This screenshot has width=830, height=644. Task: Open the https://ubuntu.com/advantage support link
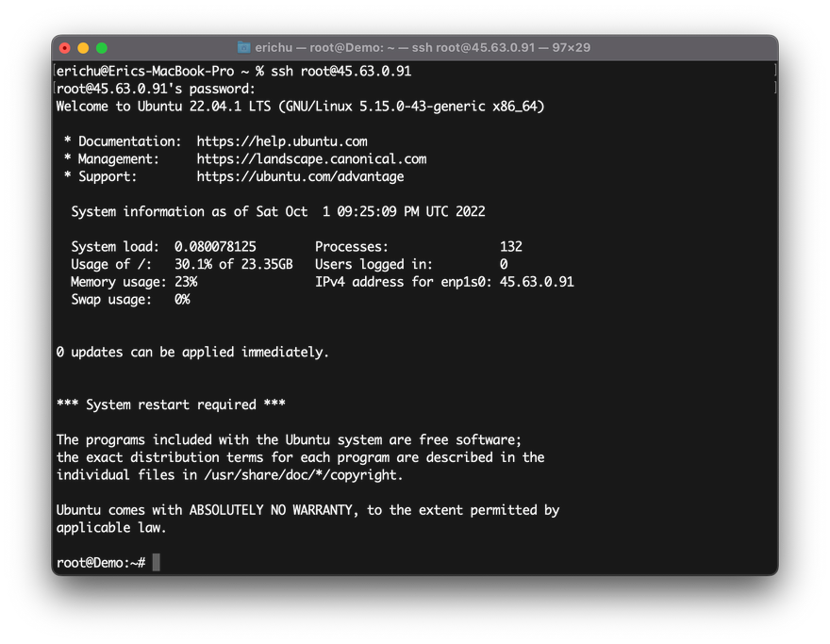(300, 176)
